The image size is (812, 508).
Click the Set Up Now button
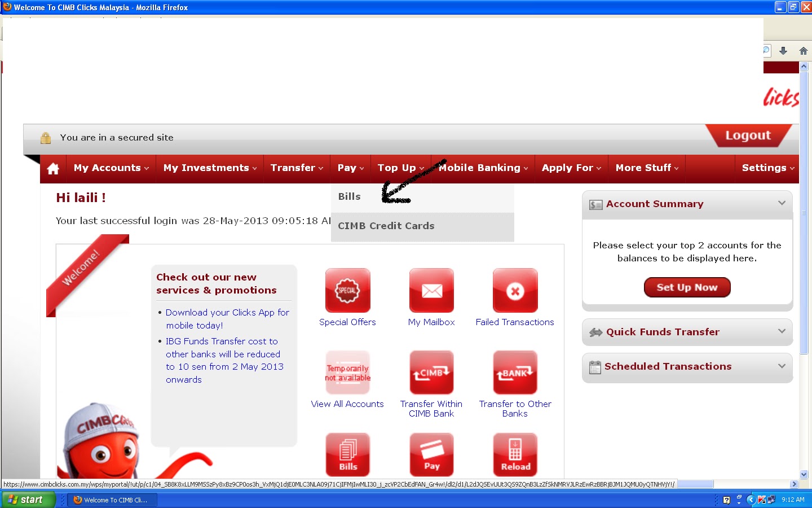click(x=687, y=287)
